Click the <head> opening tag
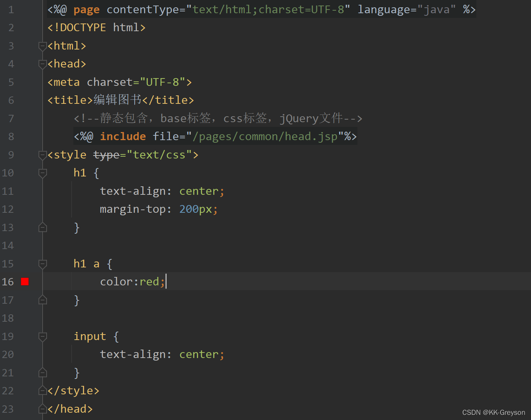Screen dimensions: 531x420 pos(67,64)
